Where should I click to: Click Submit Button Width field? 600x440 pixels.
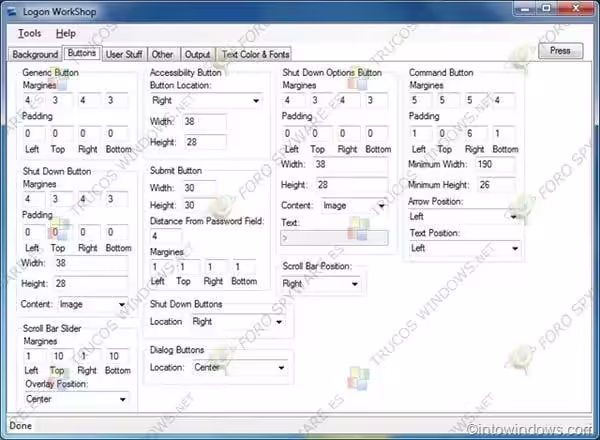[199, 188]
